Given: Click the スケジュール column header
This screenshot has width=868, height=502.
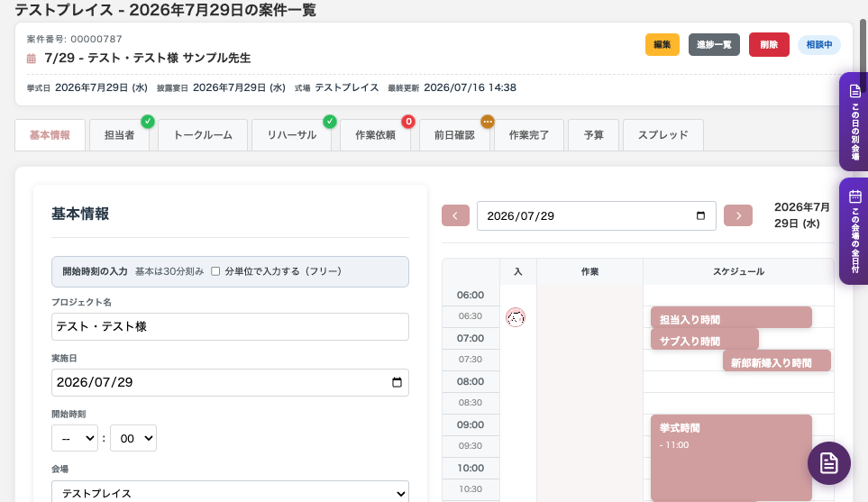Looking at the screenshot, I should pos(738,272).
